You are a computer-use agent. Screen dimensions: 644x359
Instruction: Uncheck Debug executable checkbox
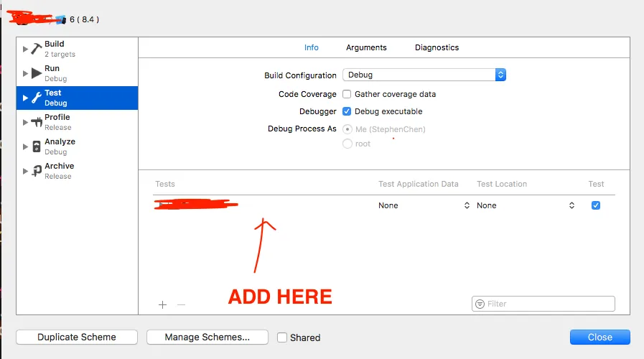coord(347,111)
